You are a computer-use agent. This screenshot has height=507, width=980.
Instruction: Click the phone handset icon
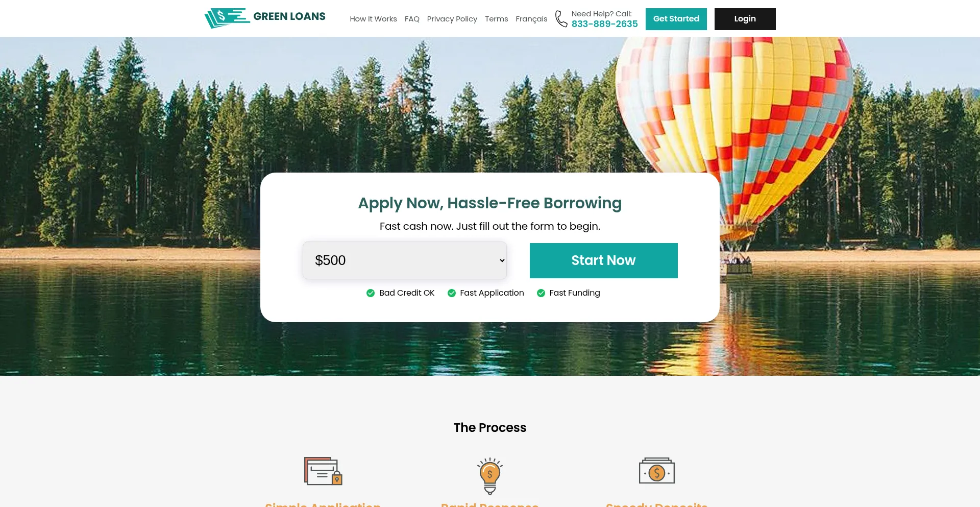[561, 19]
